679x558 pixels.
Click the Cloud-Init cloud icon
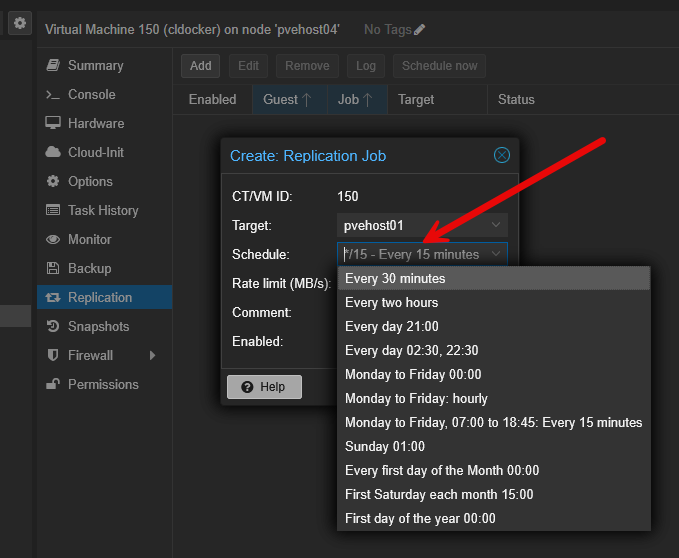pos(53,152)
